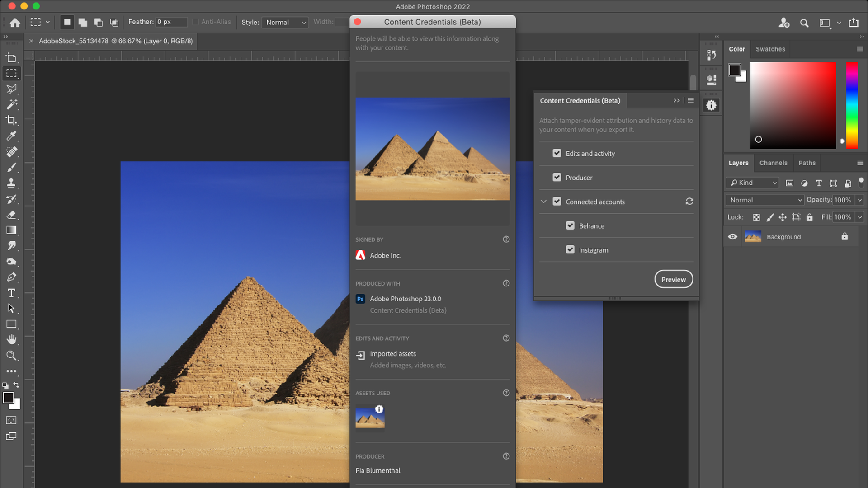
Task: Open the Photoshop Home screen
Action: (15, 22)
